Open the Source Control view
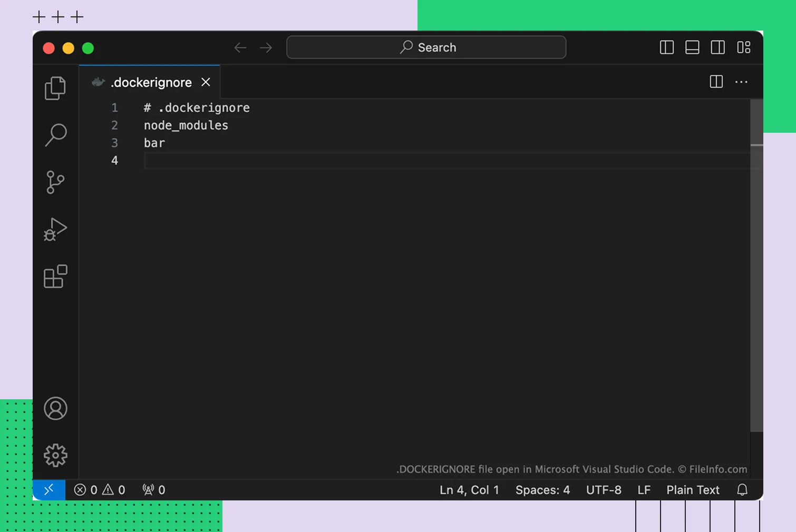The image size is (796, 532). point(55,182)
